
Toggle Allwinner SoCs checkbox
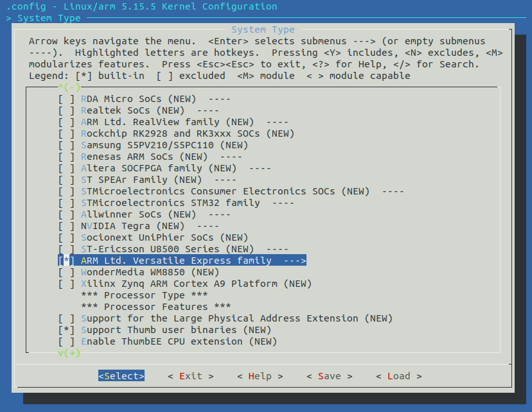67,214
